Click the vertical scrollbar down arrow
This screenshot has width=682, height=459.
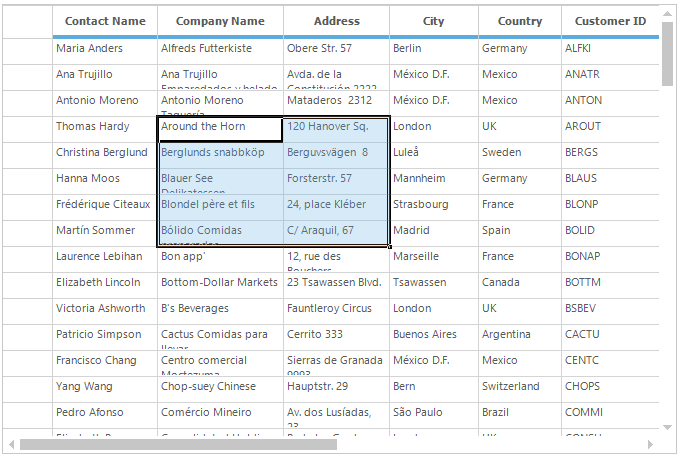pos(668,427)
